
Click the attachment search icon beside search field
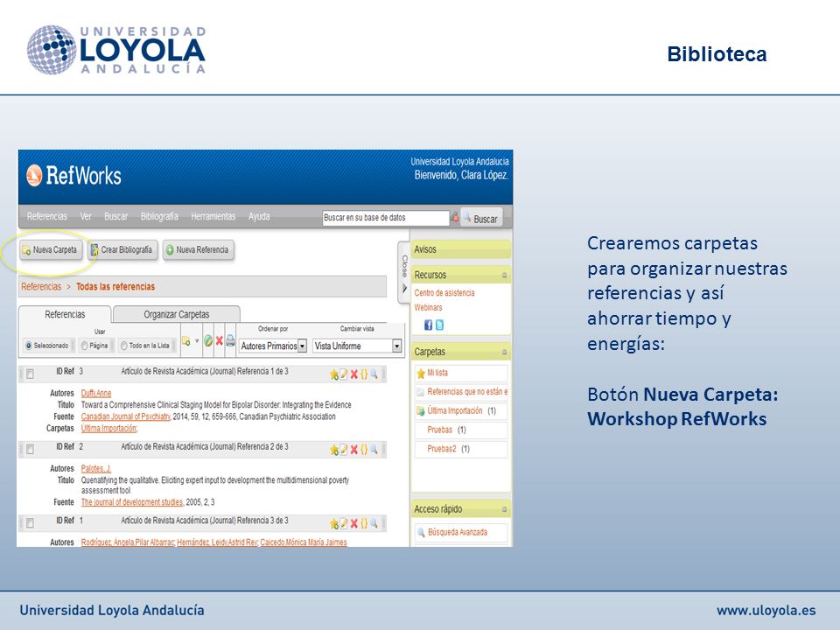[x=454, y=218]
